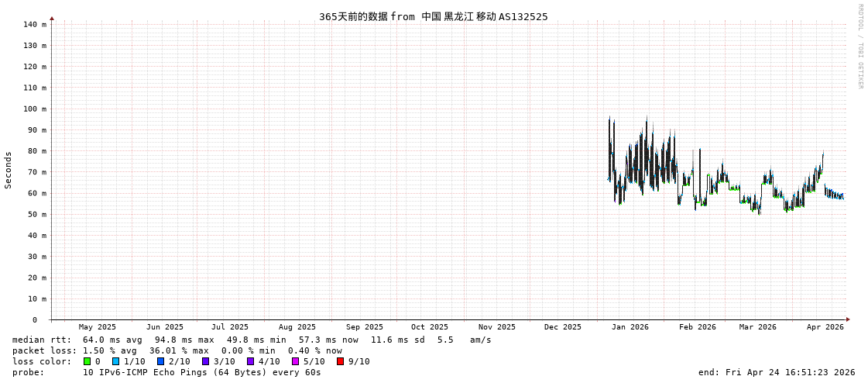The image size is (868, 383).
Task: Click the red 9/10 loss swatch
Action: click(340, 361)
